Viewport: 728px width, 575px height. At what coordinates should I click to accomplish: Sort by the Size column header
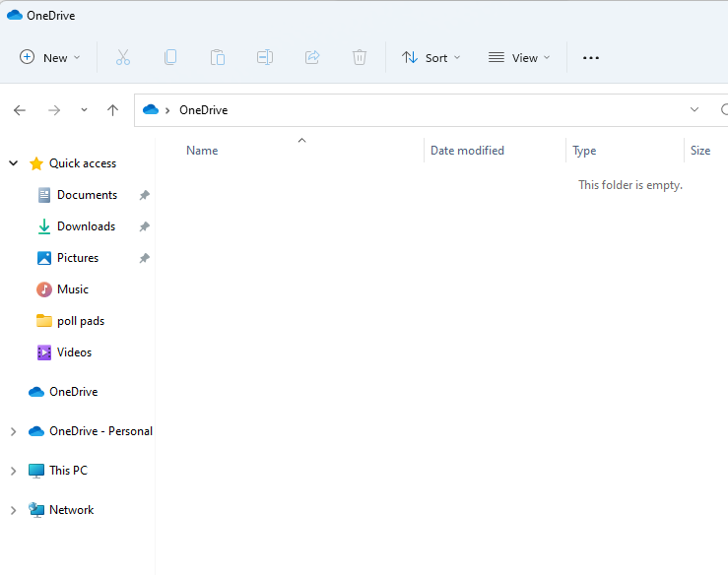click(x=700, y=151)
